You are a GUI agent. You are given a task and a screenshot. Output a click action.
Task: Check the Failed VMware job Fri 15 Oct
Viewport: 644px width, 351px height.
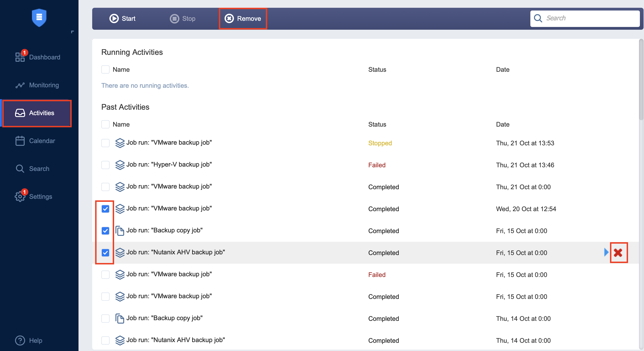point(105,275)
